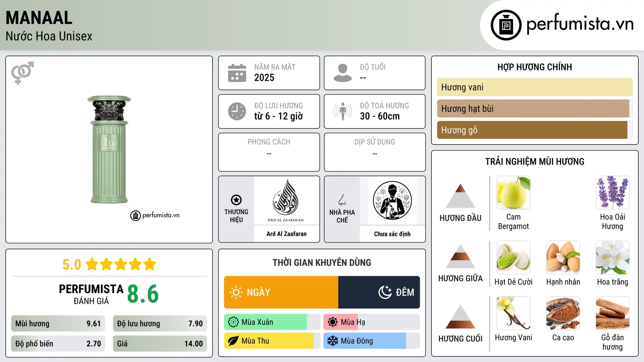The height and width of the screenshot is (362, 644).
Task: Click the 2025 release year value
Action: pos(264,78)
